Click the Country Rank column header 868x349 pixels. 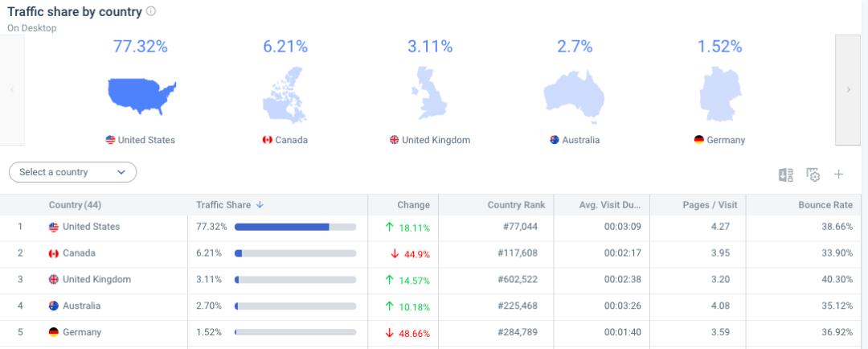pos(516,205)
